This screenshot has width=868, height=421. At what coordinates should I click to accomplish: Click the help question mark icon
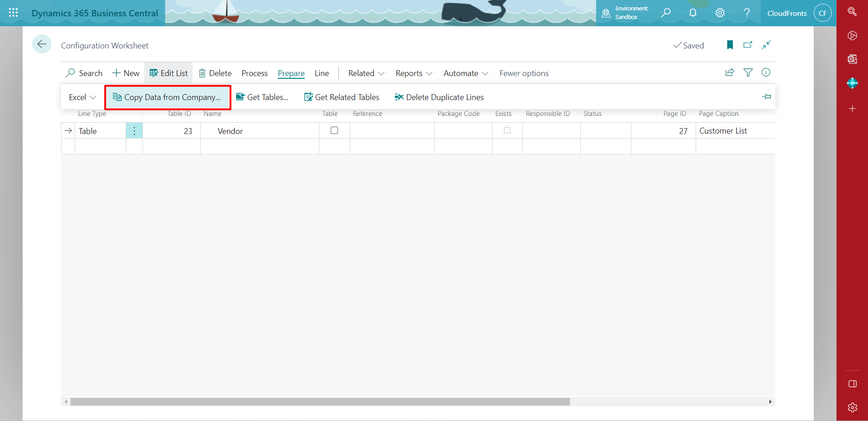[x=747, y=13]
